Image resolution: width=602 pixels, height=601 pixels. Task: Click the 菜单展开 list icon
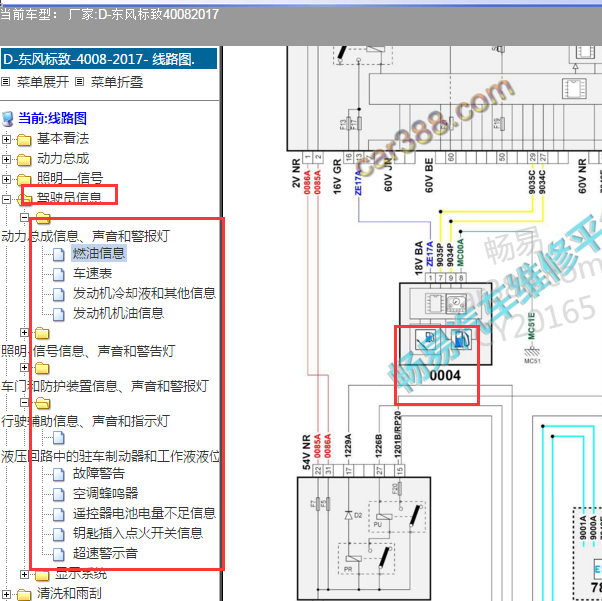(5, 81)
